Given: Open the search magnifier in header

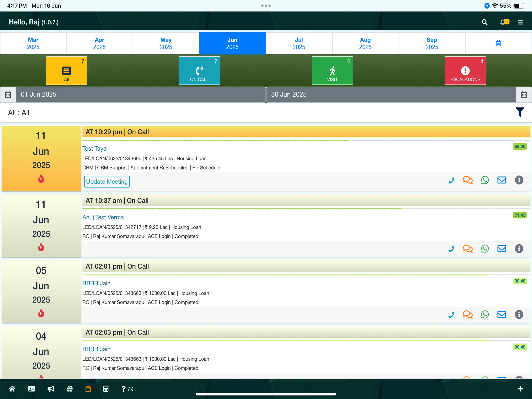Looking at the screenshot, I should tap(484, 22).
